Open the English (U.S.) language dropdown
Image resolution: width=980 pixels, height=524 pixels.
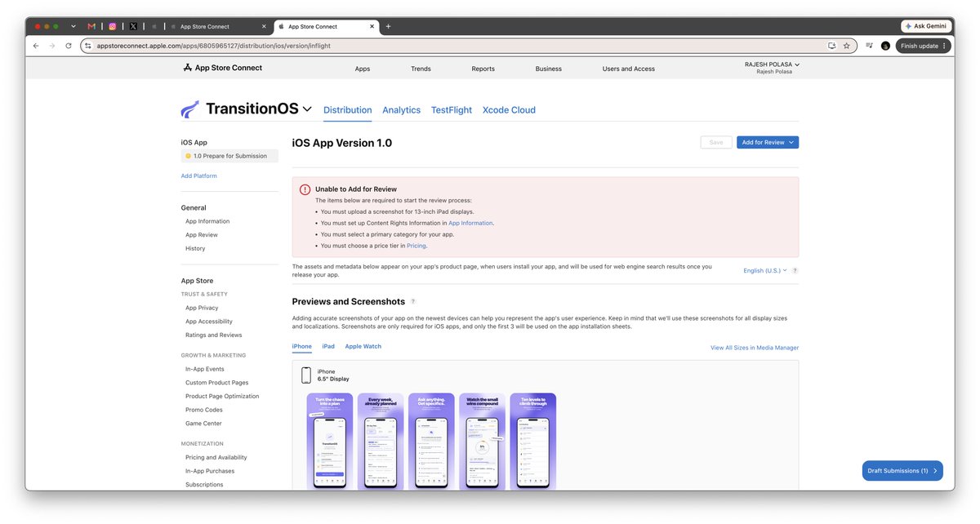tap(765, 270)
